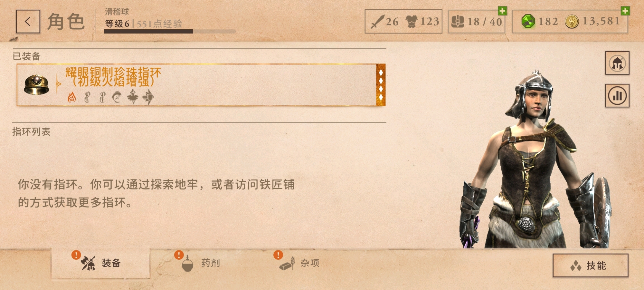Open the 技能 skills button
This screenshot has height=290, width=644.
[590, 266]
